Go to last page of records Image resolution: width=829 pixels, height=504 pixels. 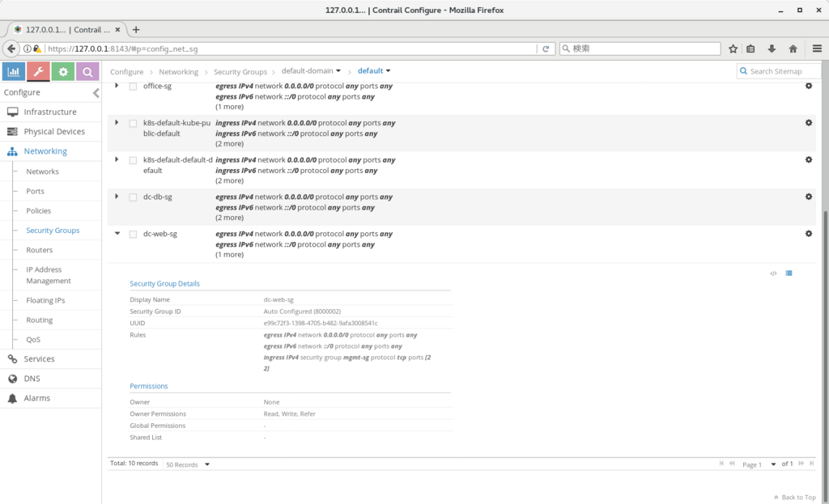(811, 464)
